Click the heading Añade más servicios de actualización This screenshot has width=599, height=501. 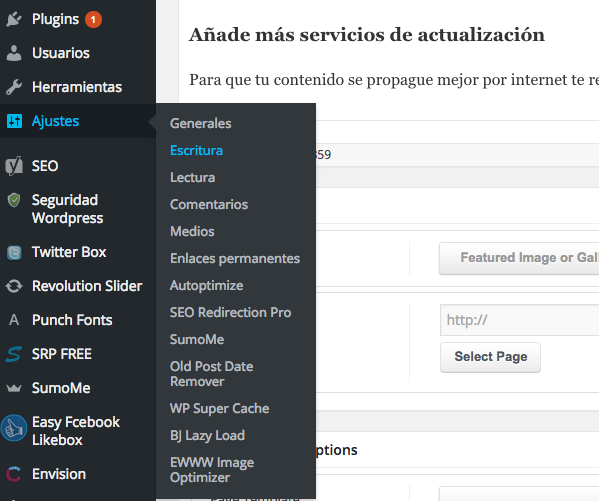(367, 35)
